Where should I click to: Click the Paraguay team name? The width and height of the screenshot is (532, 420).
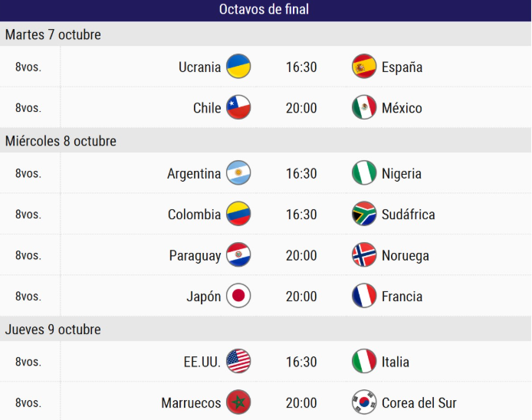(x=195, y=256)
